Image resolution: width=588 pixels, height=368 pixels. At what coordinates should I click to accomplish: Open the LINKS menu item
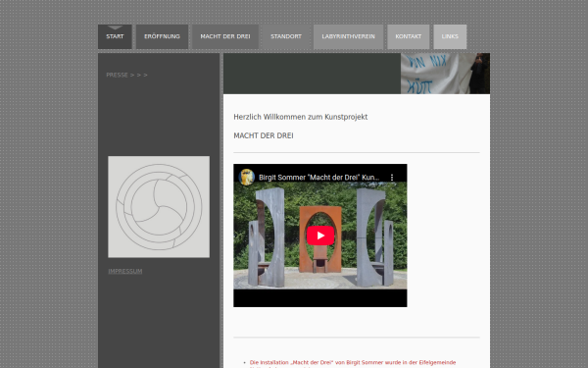[450, 37]
